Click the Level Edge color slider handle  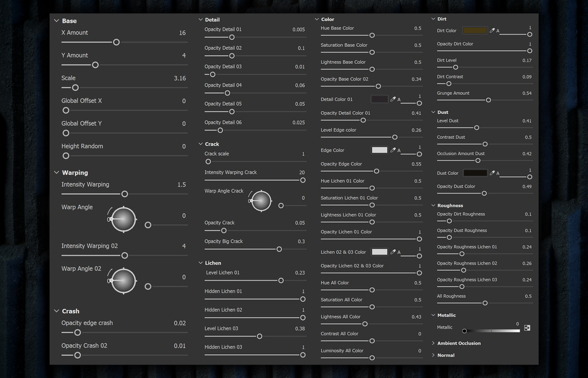394,138
